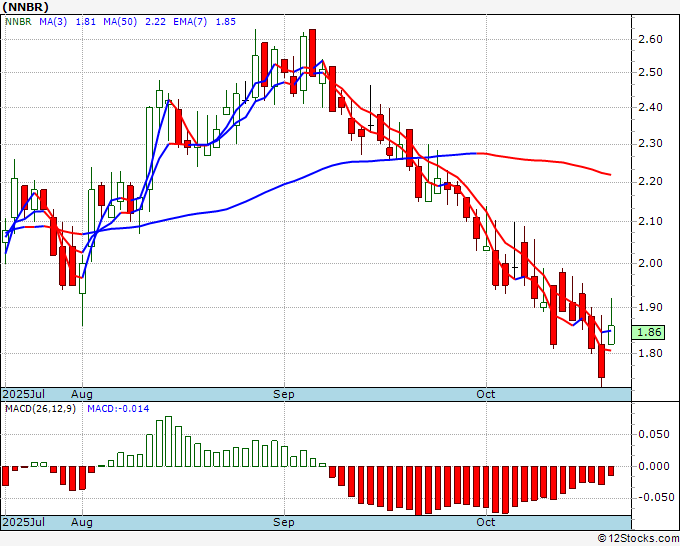
Task: Click the 2025Jul label on price chart axis
Action: (24, 394)
